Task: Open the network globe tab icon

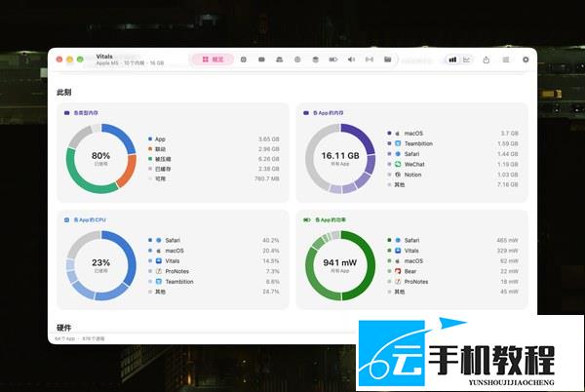Action: click(x=297, y=59)
